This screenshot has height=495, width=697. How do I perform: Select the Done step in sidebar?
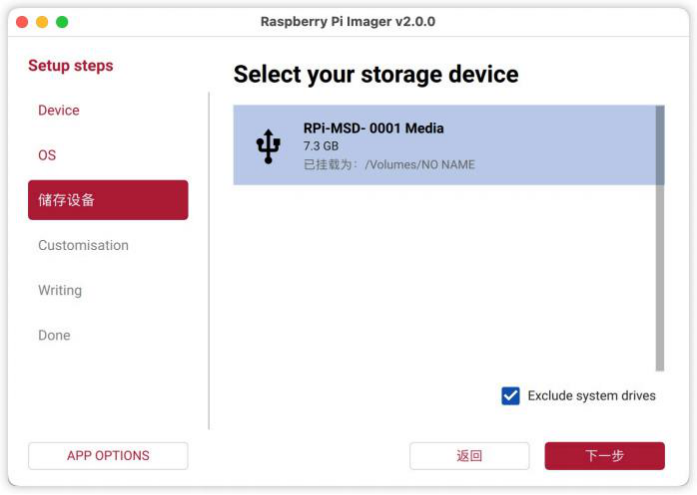click(x=54, y=335)
